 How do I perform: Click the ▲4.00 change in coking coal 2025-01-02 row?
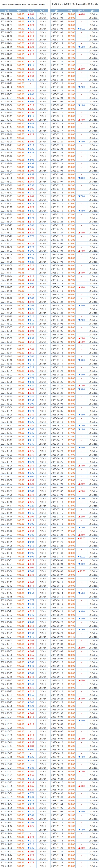(x=81, y=14)
